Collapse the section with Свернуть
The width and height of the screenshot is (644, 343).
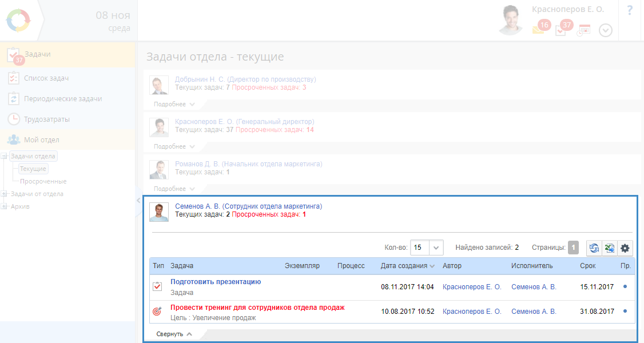174,334
